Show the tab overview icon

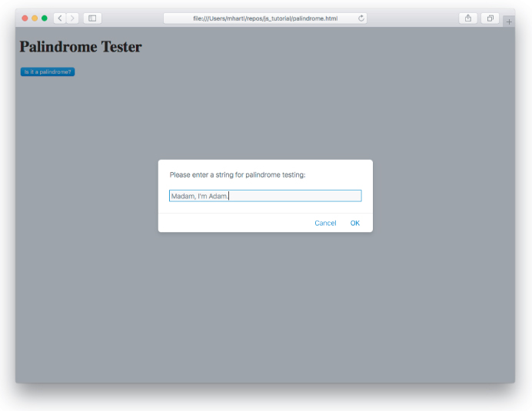(490, 18)
